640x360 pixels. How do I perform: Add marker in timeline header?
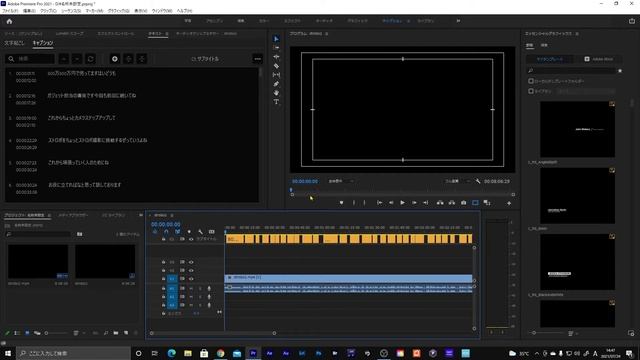[x=189, y=231]
